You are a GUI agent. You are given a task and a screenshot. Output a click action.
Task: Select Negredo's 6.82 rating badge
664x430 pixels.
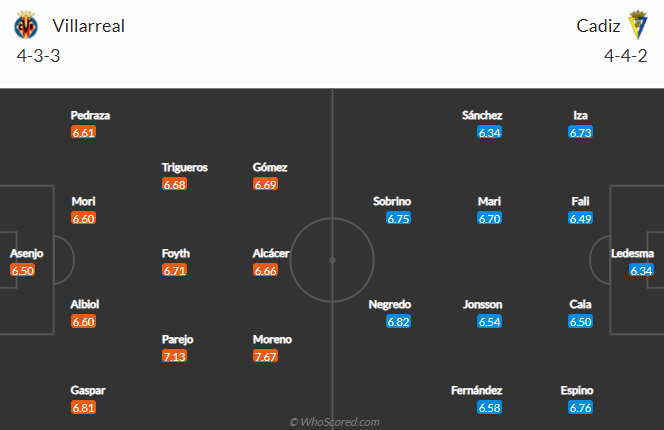398,322
